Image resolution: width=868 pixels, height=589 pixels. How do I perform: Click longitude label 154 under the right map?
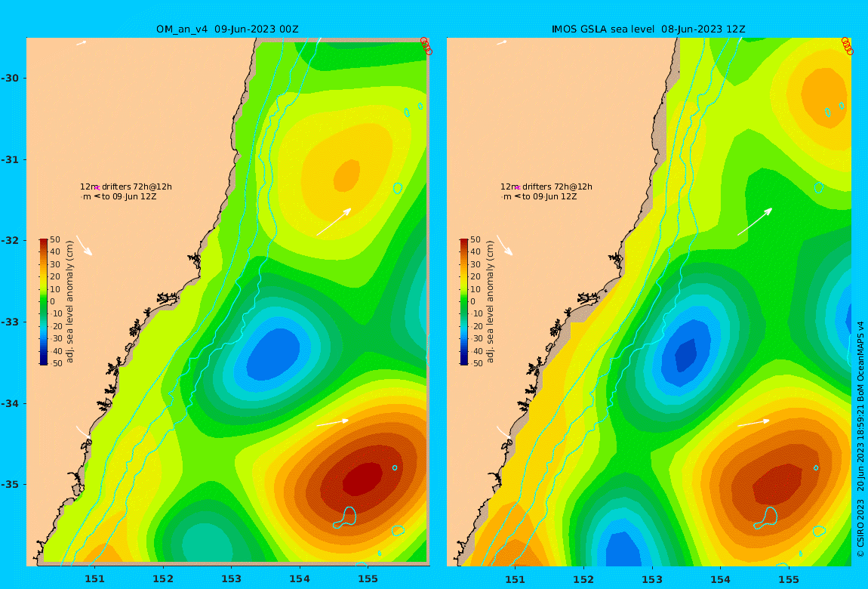(x=720, y=579)
